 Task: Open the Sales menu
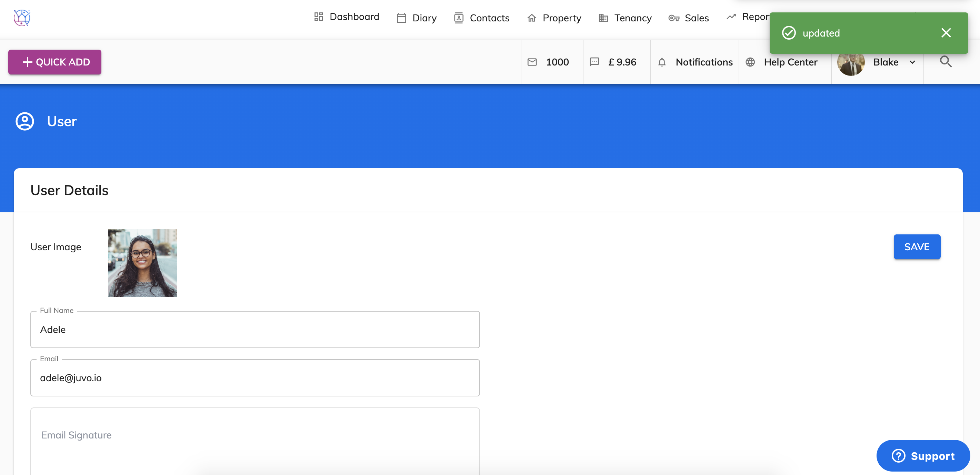click(689, 18)
